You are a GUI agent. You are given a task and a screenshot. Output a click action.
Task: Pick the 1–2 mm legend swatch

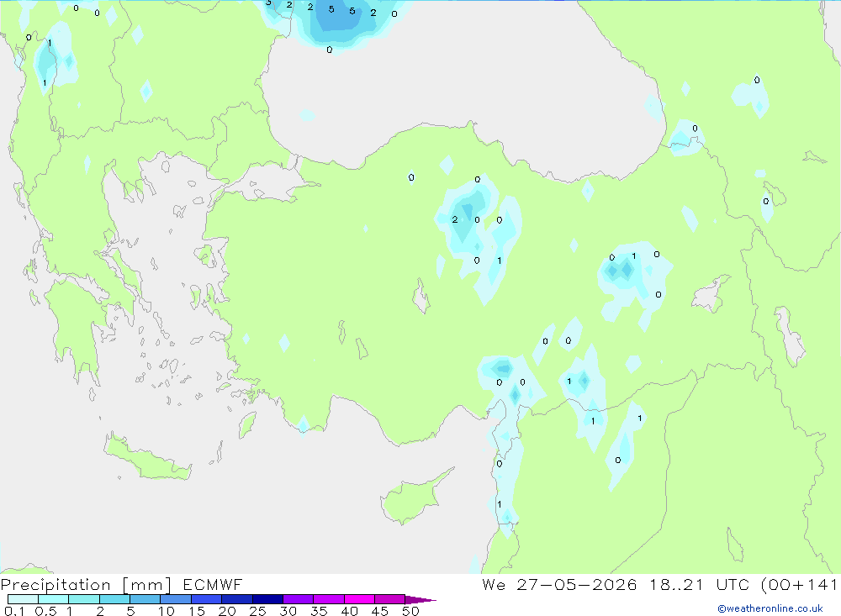(x=84, y=599)
